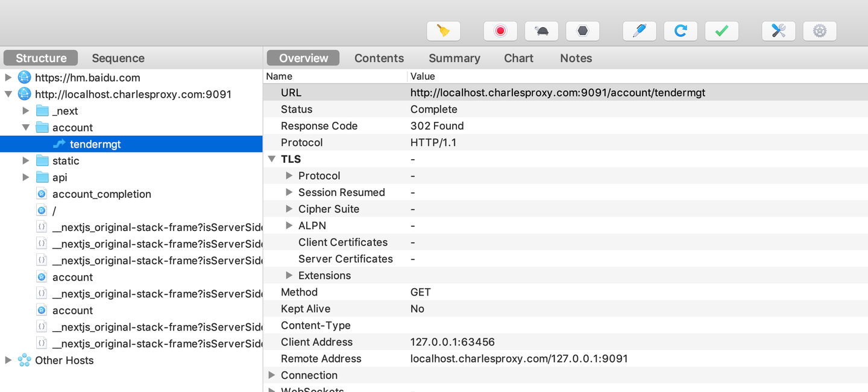Screen dimensions: 868x392
Task: Click the globe icon beside https://hm.baidu.com
Action: coord(24,78)
